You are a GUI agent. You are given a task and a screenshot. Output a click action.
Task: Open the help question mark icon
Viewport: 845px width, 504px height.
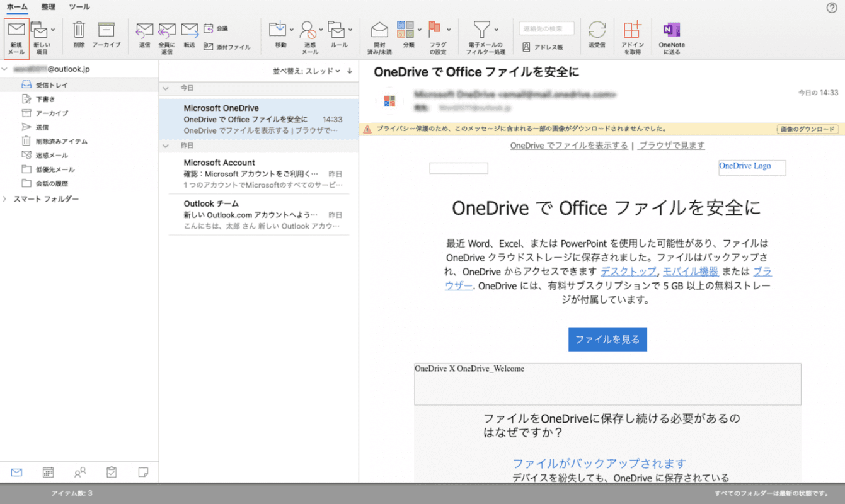[x=831, y=8]
